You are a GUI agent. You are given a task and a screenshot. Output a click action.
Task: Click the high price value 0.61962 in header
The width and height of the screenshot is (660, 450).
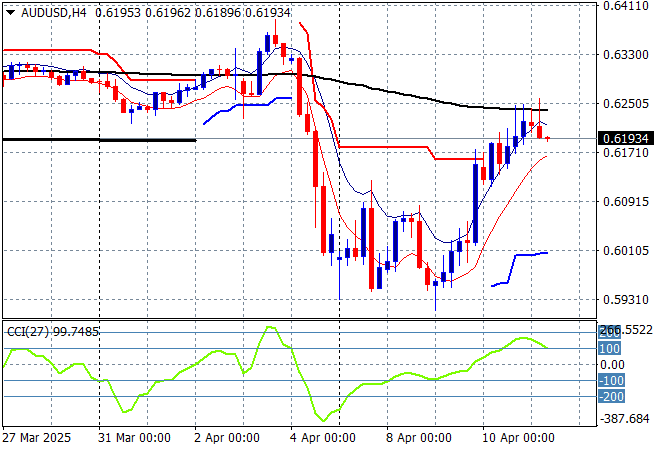(168, 13)
